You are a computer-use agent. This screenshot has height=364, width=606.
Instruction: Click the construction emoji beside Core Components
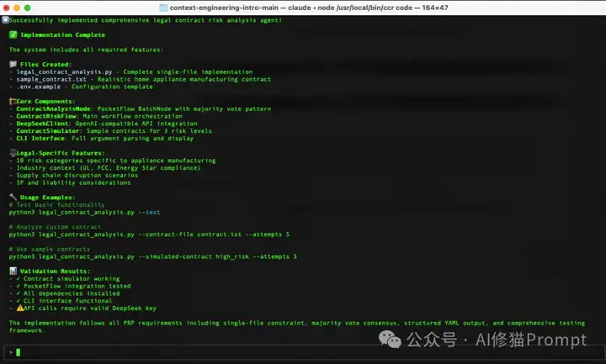[x=13, y=101]
